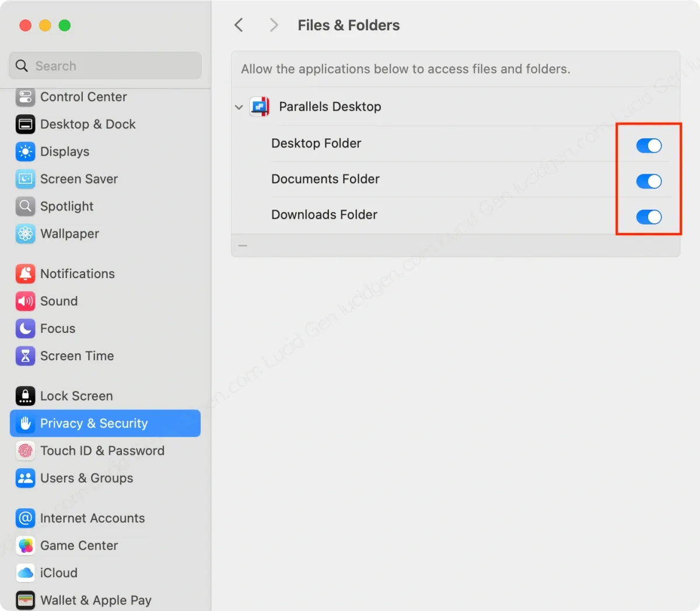700x611 pixels.
Task: Select the Focus moon icon
Action: (x=25, y=329)
